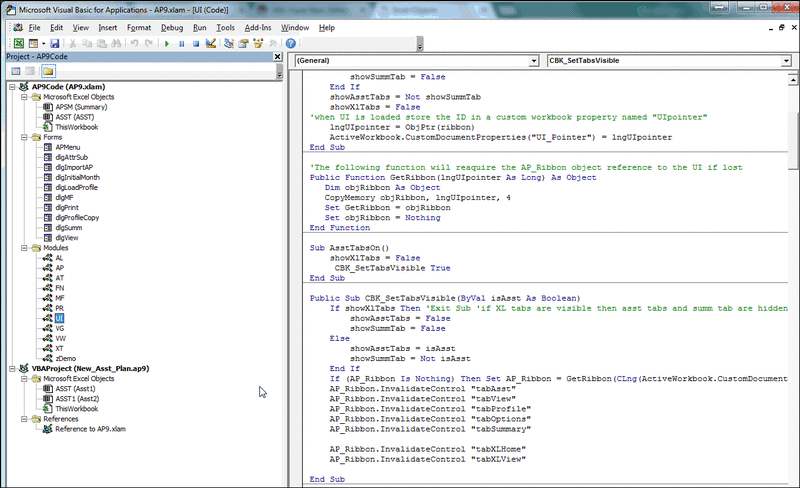
Task: Select the dlgLoadProfile form
Action: coord(77,187)
